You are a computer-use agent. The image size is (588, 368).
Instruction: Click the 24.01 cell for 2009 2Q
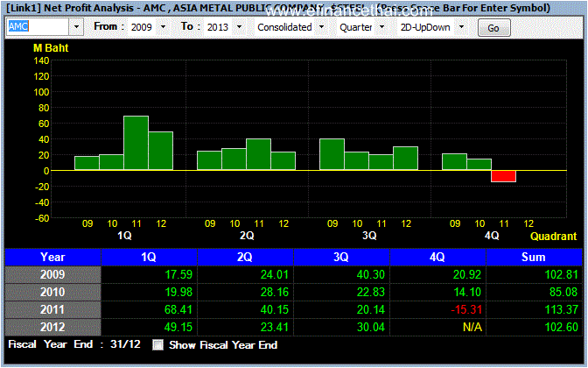pyautogui.click(x=245, y=275)
